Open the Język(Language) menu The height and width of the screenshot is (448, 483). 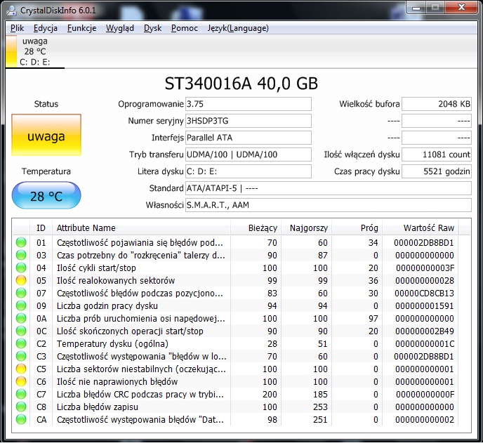pyautogui.click(x=238, y=28)
